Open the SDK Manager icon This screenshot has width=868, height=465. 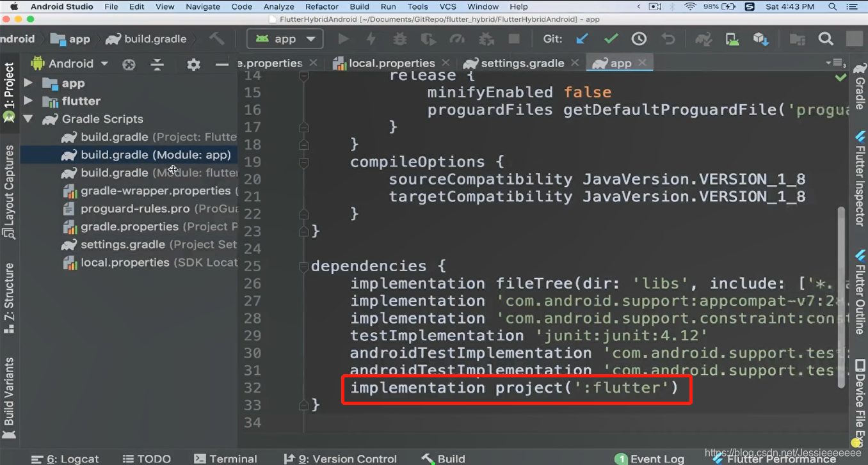point(760,39)
